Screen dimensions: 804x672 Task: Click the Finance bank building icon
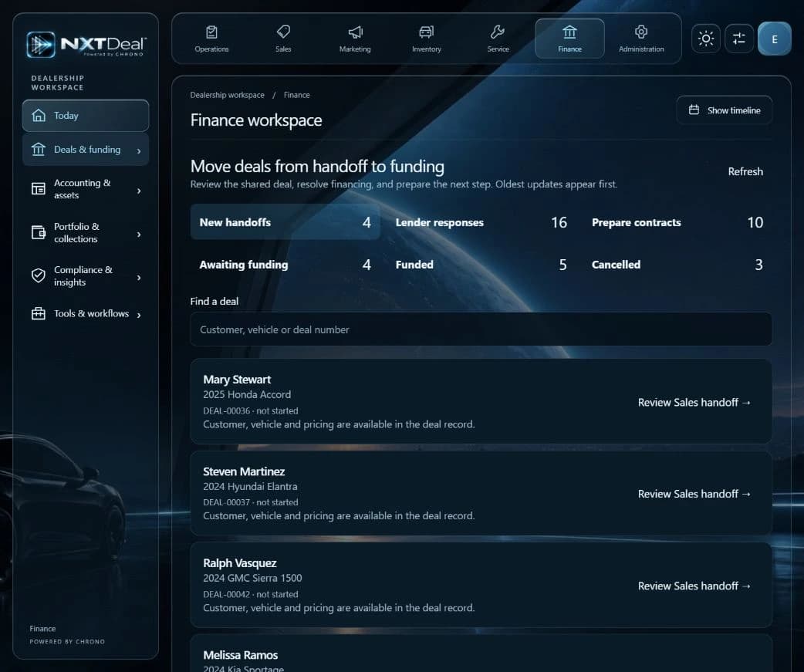click(569, 32)
